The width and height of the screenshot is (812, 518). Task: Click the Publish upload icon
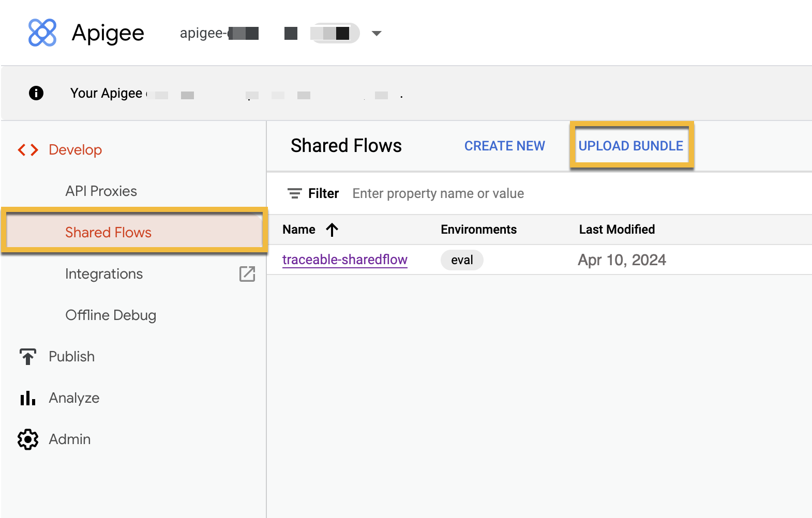pos(28,357)
